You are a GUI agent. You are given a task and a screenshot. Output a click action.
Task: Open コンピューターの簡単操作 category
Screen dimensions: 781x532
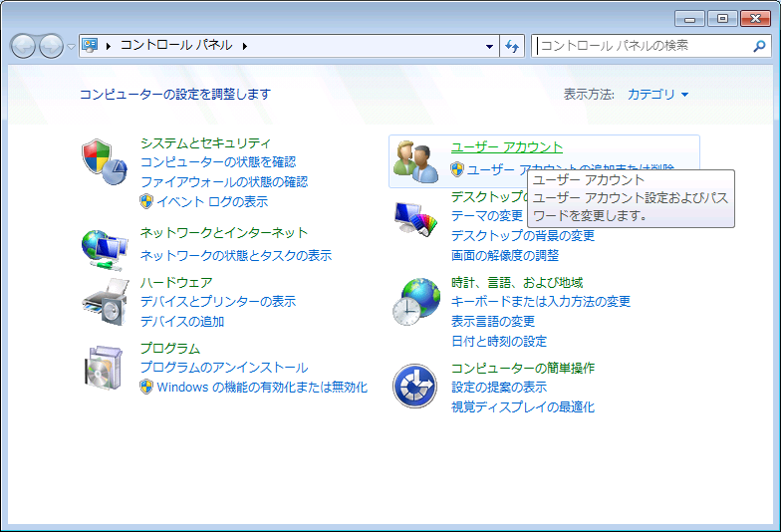coord(522,369)
